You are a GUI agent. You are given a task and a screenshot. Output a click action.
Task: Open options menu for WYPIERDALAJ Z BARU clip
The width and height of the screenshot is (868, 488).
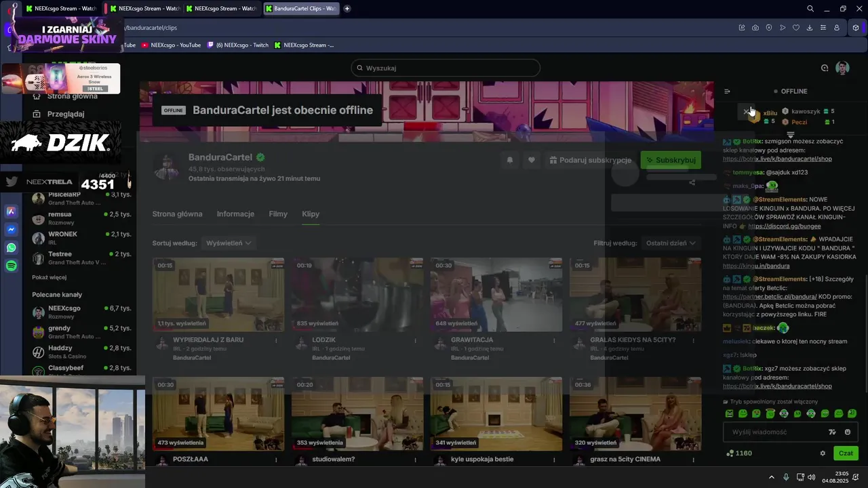(276, 340)
